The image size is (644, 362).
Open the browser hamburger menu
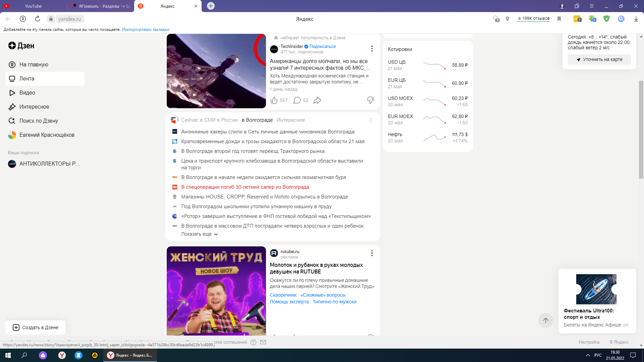[x=592, y=6]
